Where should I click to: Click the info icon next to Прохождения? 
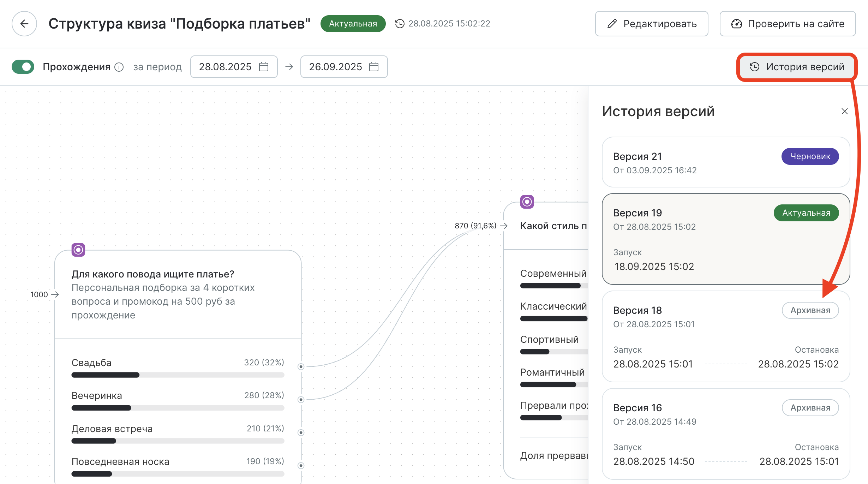tap(119, 67)
